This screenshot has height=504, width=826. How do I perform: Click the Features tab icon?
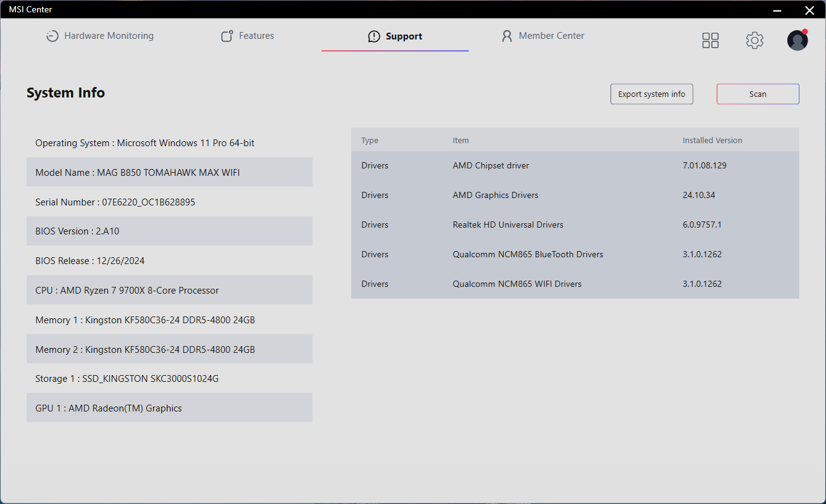point(227,36)
